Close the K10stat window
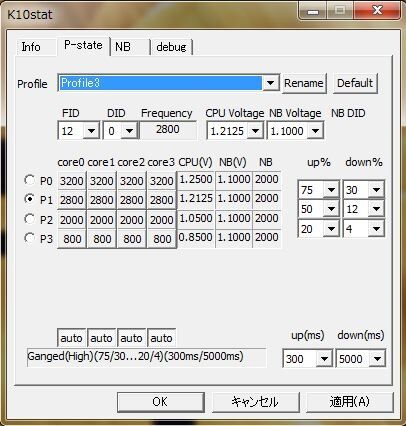 (377, 11)
